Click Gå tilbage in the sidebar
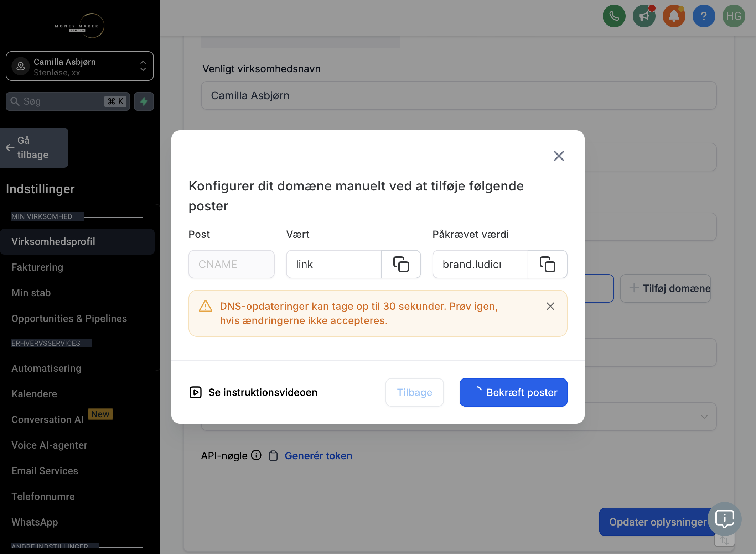 (34, 148)
